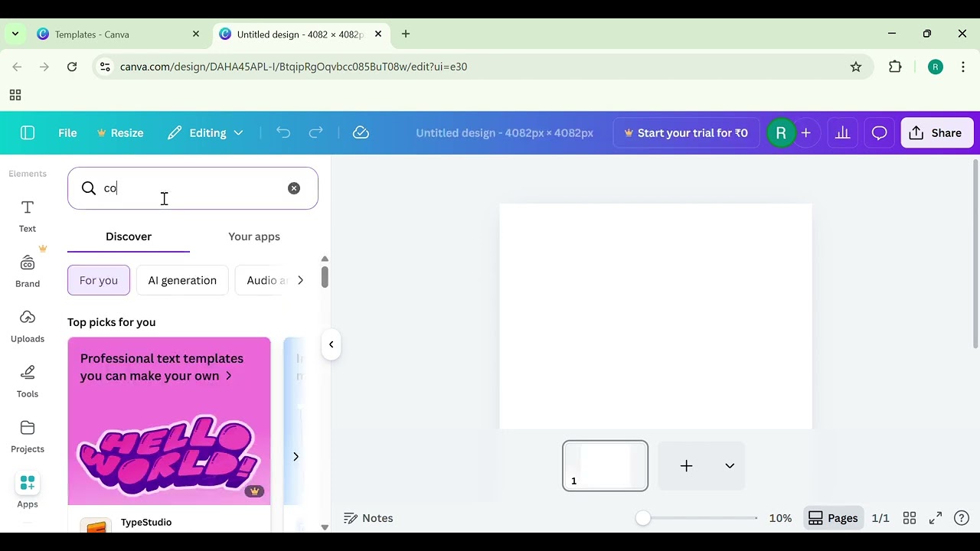
Task: Open Chrome profile R icon
Action: (935, 67)
